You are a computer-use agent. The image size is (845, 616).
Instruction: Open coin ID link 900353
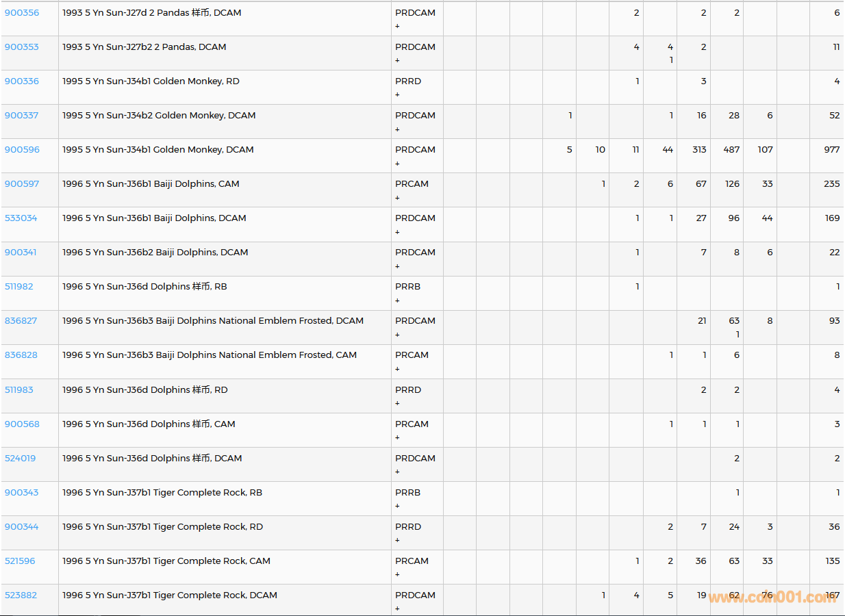(22, 47)
